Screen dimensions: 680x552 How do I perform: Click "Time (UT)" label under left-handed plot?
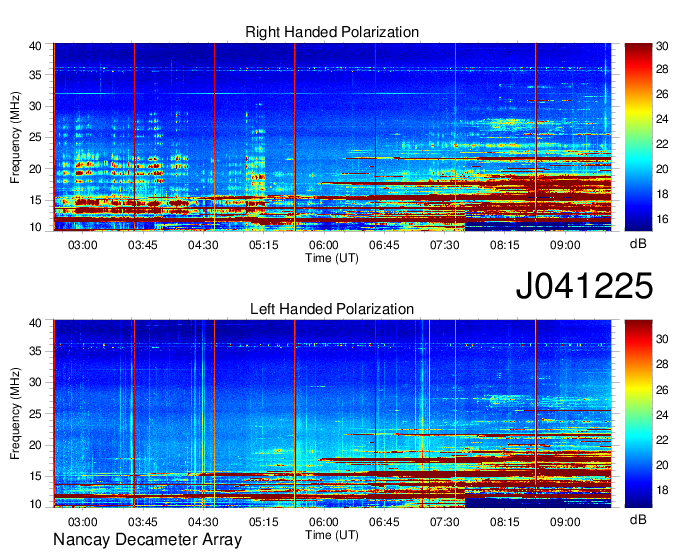pos(332,535)
